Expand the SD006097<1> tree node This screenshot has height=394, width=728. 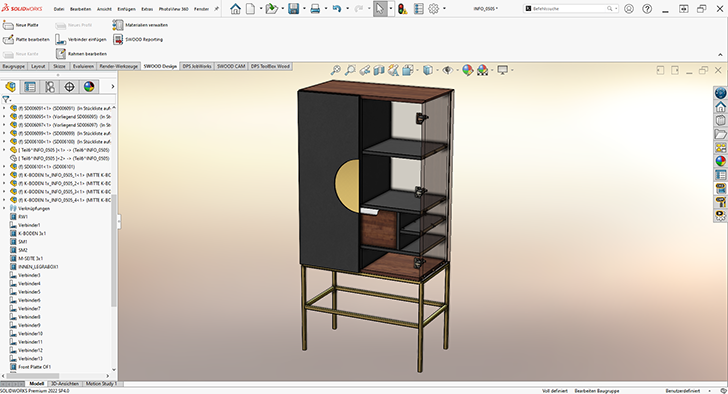(5, 125)
